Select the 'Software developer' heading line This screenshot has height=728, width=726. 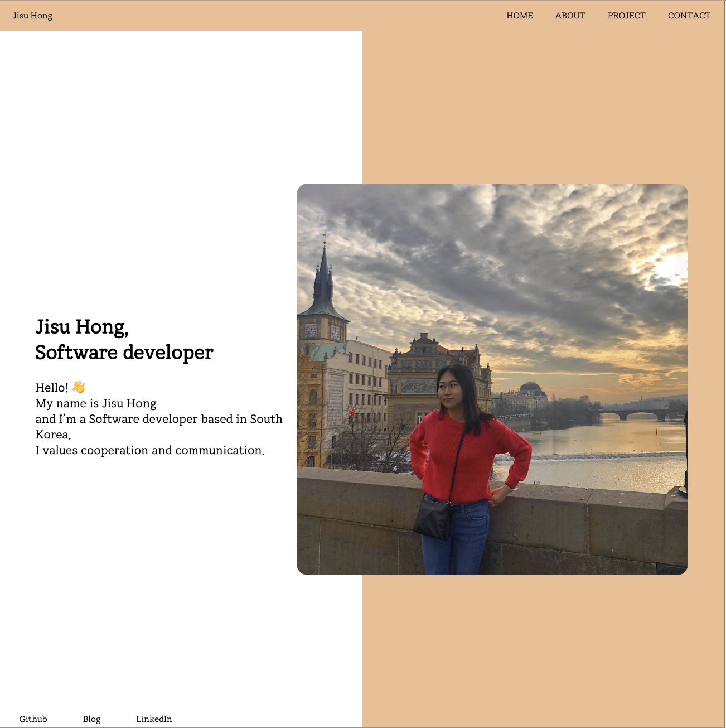point(124,353)
